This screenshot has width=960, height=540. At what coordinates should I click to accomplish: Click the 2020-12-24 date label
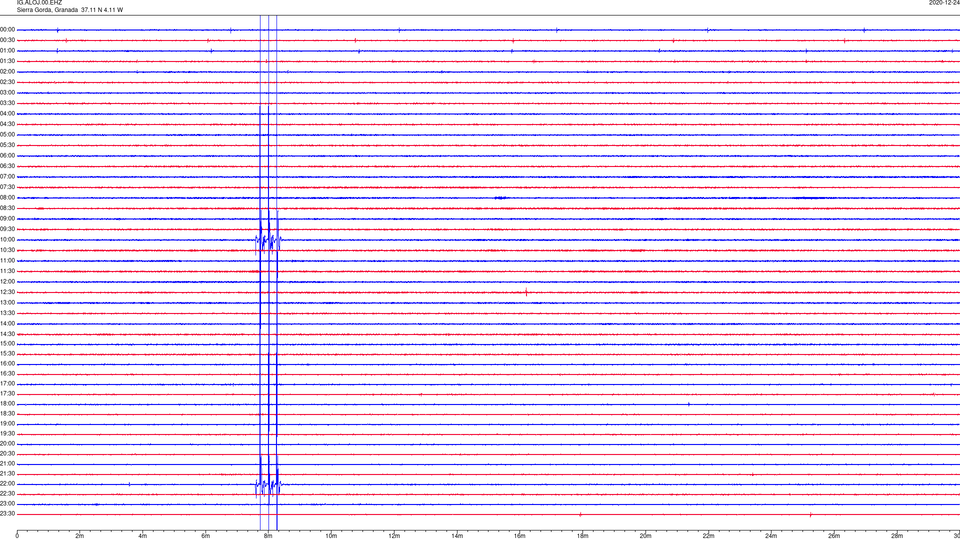[944, 3]
